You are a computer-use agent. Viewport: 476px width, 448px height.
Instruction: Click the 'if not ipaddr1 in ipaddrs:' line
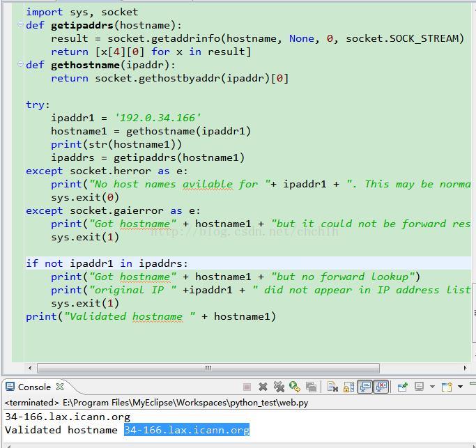tap(107, 263)
